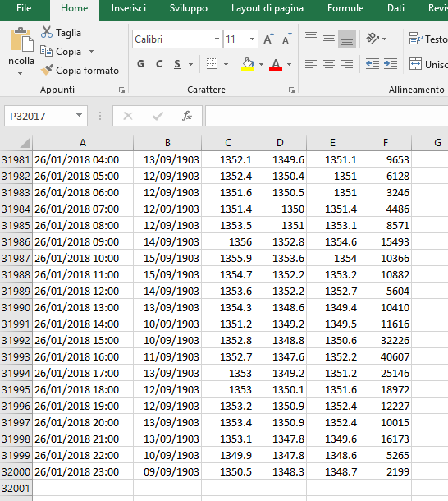
Task: Expand font name dropdown
Action: point(217,39)
